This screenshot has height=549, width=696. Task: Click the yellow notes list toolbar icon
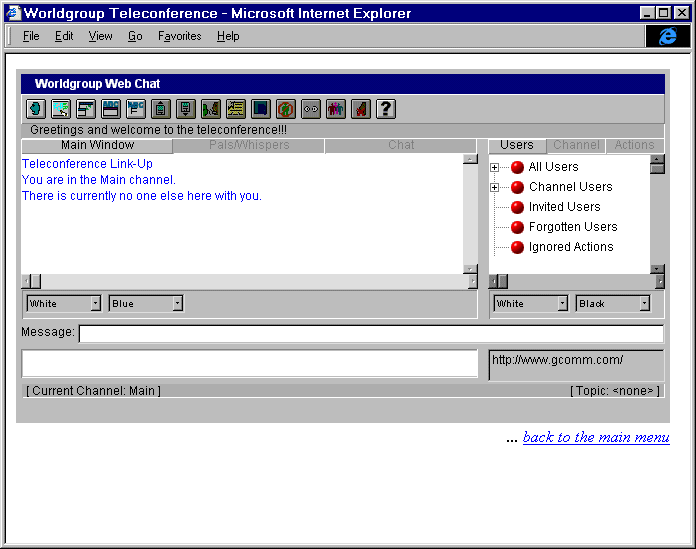[235, 109]
